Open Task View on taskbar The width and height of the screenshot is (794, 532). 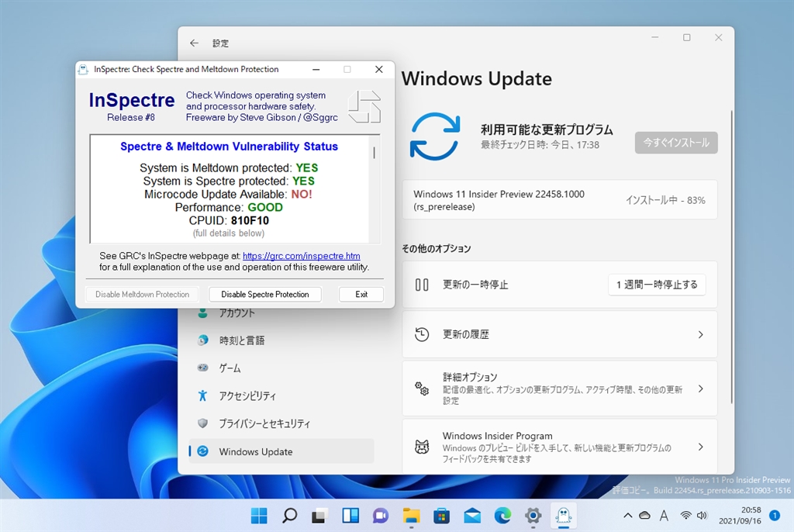(x=319, y=516)
